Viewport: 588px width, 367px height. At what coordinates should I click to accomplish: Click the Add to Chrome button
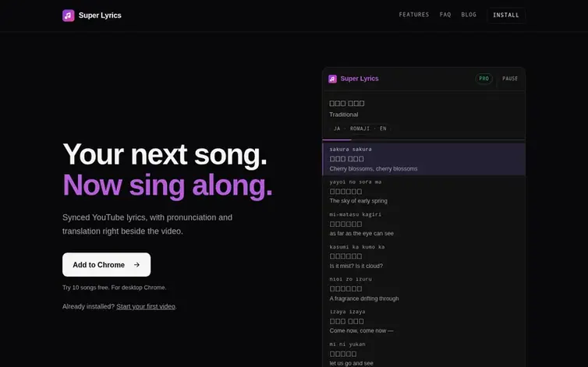[107, 265]
